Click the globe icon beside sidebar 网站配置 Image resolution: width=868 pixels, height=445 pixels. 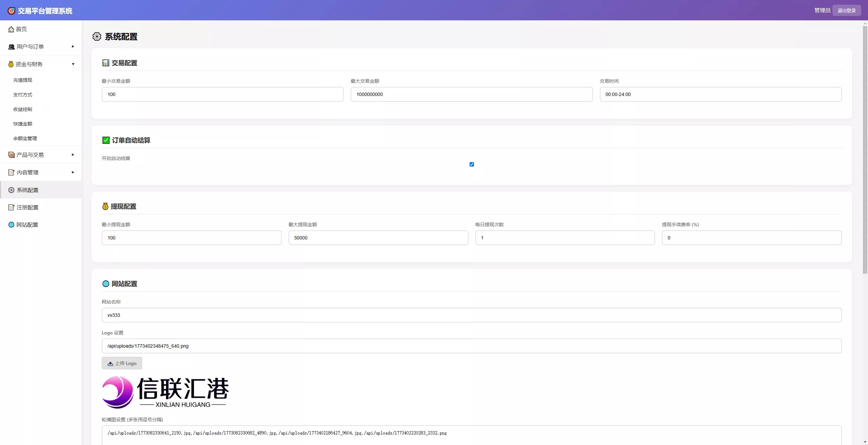[12, 225]
